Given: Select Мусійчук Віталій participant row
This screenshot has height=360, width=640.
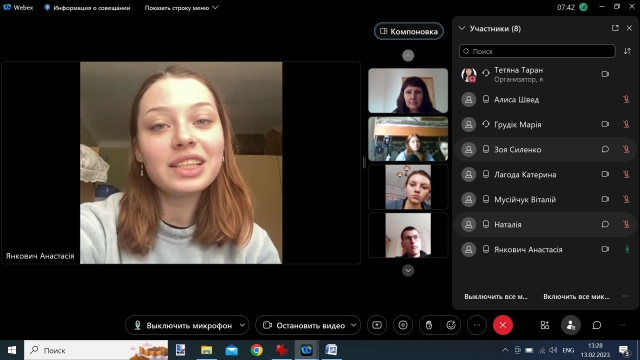Looking at the screenshot, I should pos(545,199).
